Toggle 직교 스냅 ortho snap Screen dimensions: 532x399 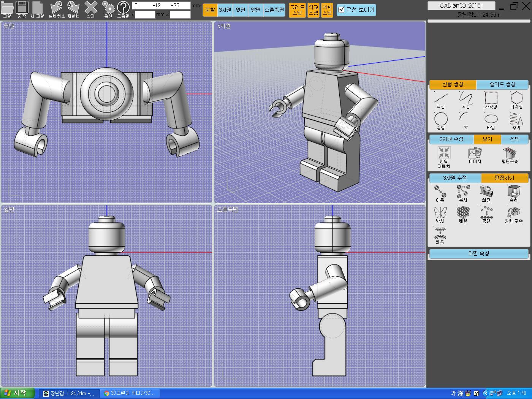click(313, 10)
